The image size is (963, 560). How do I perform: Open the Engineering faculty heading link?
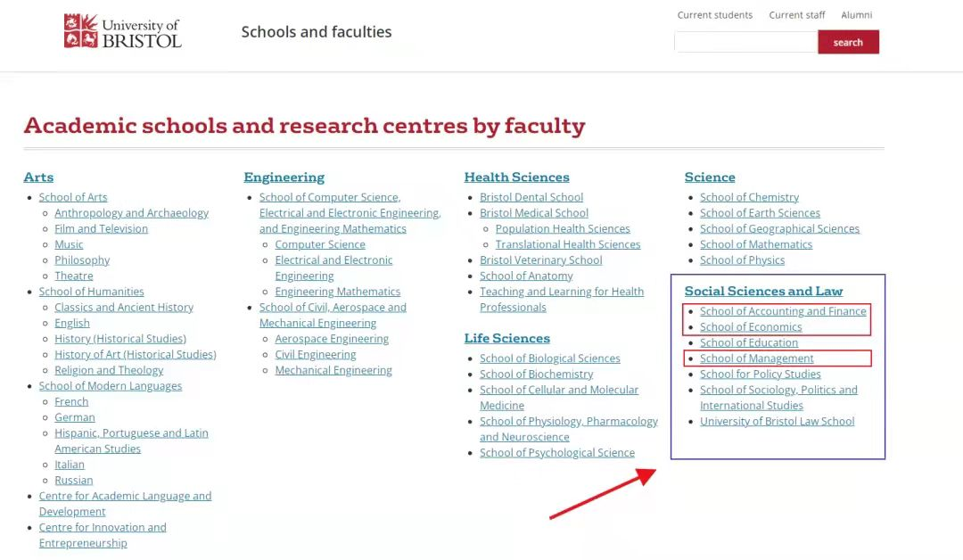point(284,177)
